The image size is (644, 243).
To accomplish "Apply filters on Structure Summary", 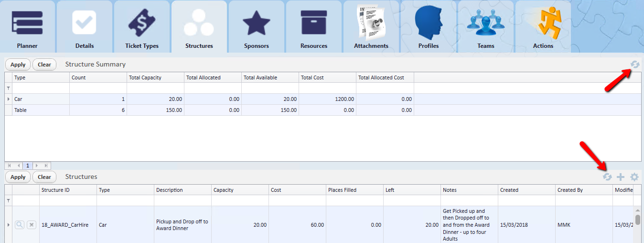I will (x=18, y=65).
